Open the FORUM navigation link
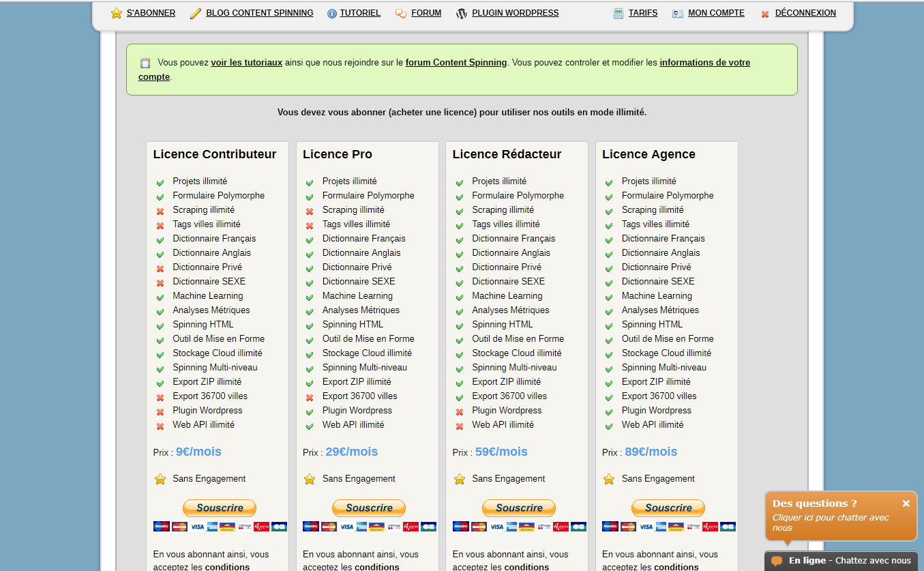The width and height of the screenshot is (924, 571). pos(426,13)
